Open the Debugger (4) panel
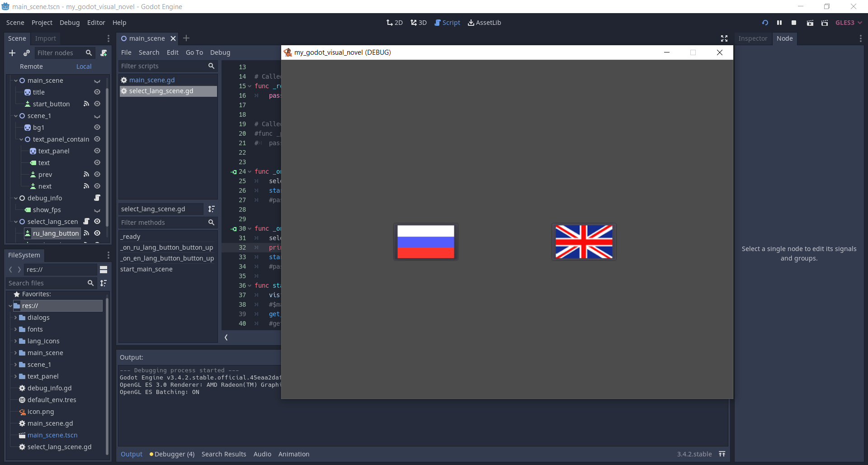The height and width of the screenshot is (465, 868). pos(172,454)
